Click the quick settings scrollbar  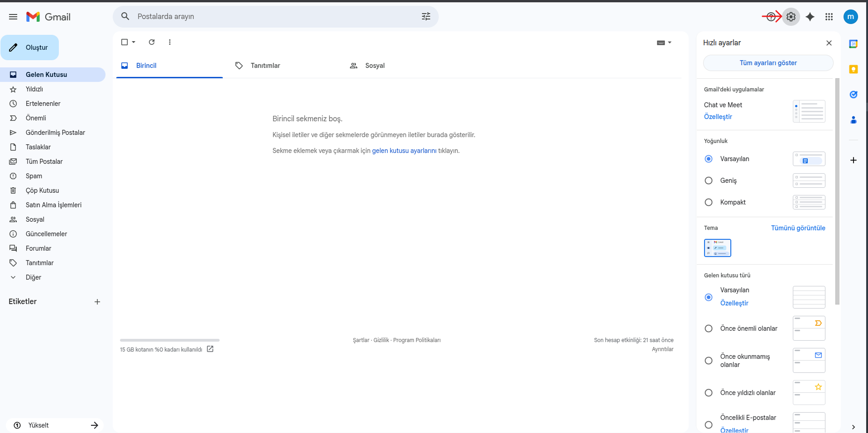(837, 191)
